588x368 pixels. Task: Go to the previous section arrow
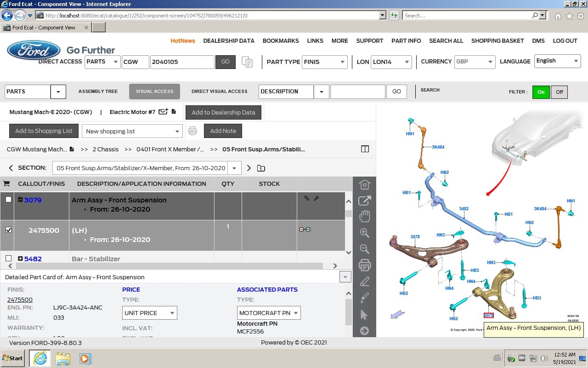(x=11, y=168)
